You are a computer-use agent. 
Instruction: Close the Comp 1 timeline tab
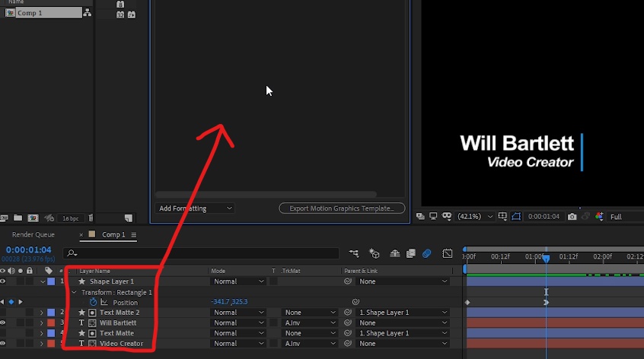(81, 235)
